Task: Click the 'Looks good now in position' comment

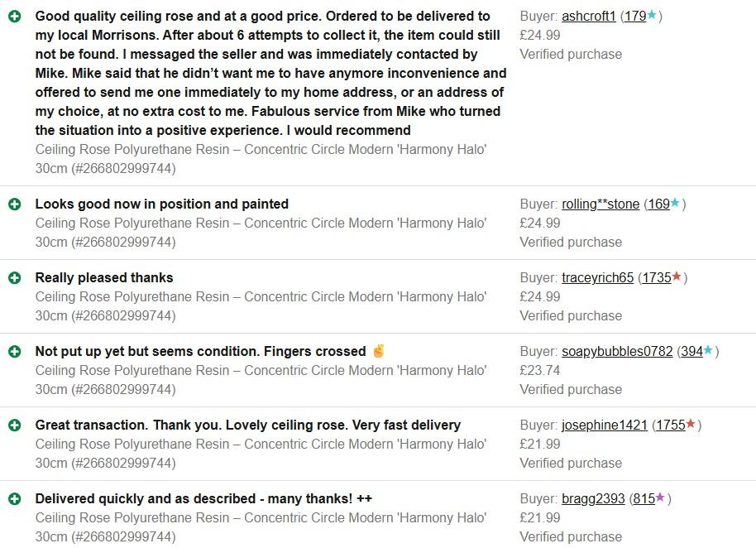Action: tap(161, 204)
